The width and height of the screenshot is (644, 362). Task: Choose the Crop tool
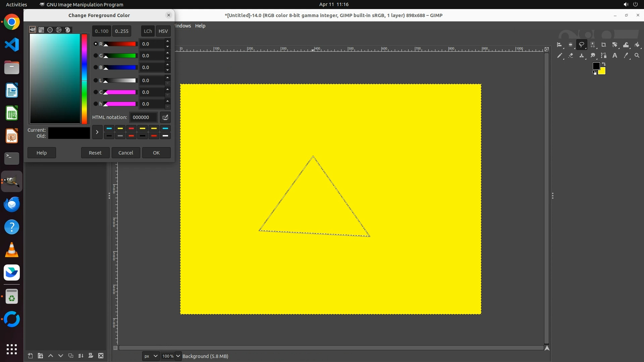click(604, 45)
